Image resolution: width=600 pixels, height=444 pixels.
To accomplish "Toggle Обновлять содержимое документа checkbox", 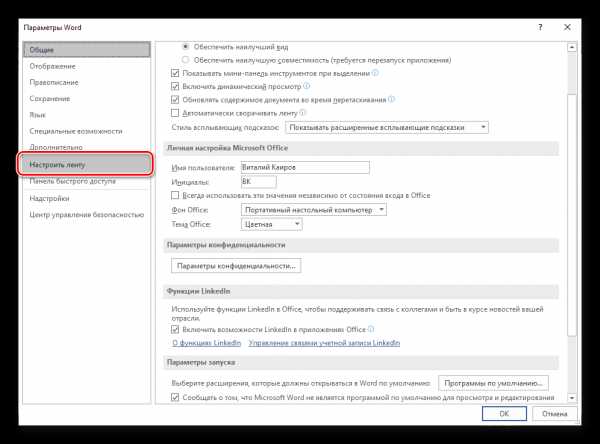I will click(x=175, y=100).
